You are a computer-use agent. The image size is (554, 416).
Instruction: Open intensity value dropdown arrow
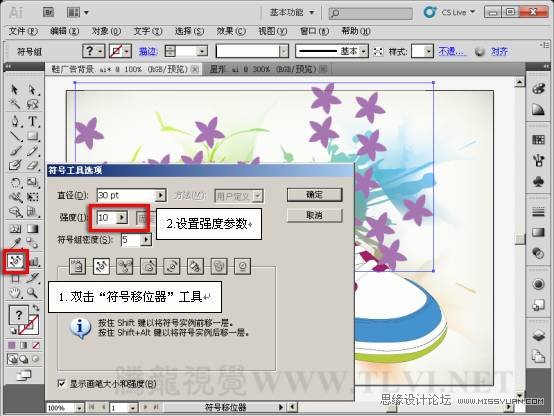pos(122,217)
